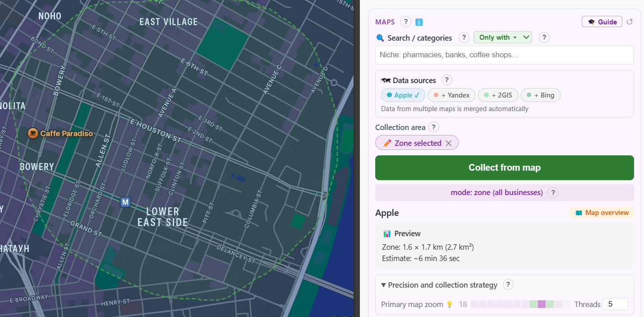This screenshot has width=644, height=317.
Task: Click the AVENUE C street label
Action: coord(273,79)
